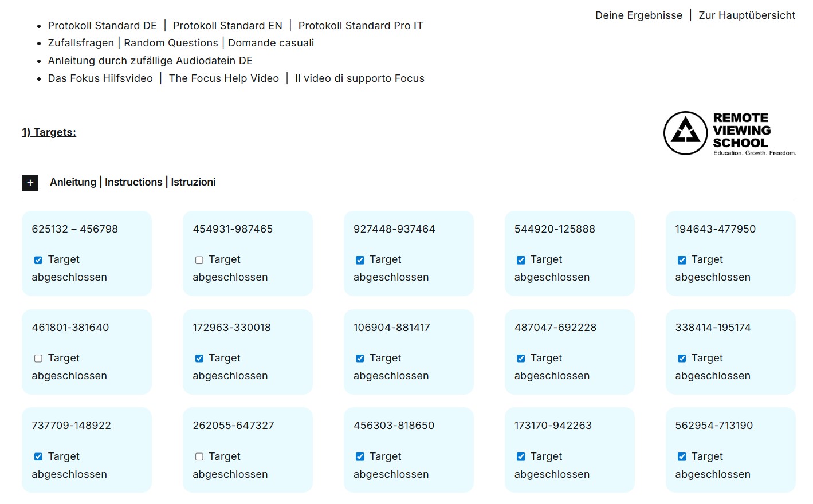813x504 pixels.
Task: Toggle the checkbox for target 562954-713190
Action: click(x=682, y=457)
